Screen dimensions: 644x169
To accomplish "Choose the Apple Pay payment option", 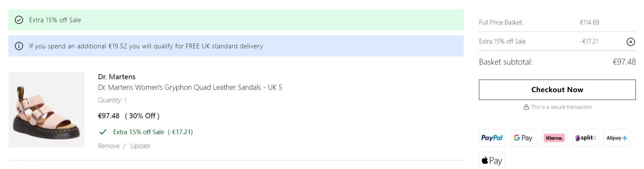I will (x=492, y=161).
